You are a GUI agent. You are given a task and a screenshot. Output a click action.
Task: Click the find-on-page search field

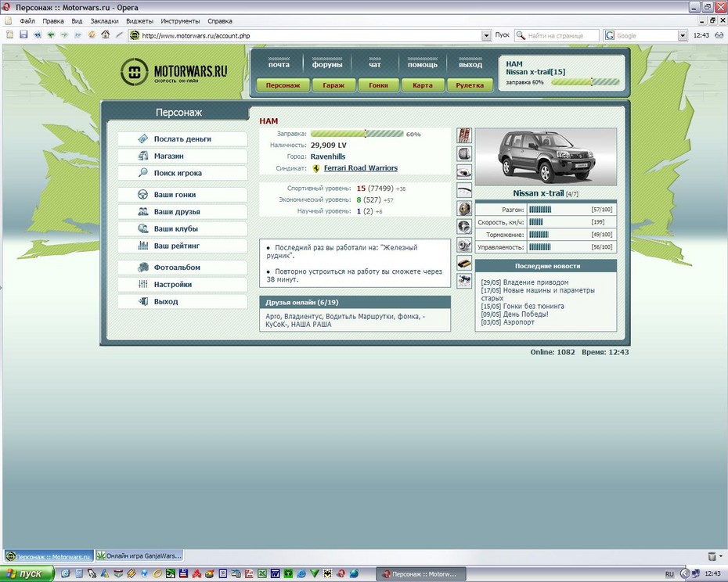pos(557,35)
